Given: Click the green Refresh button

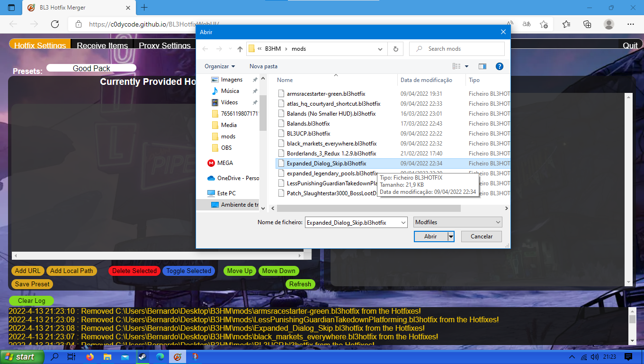Looking at the screenshot, I should (x=300, y=284).
